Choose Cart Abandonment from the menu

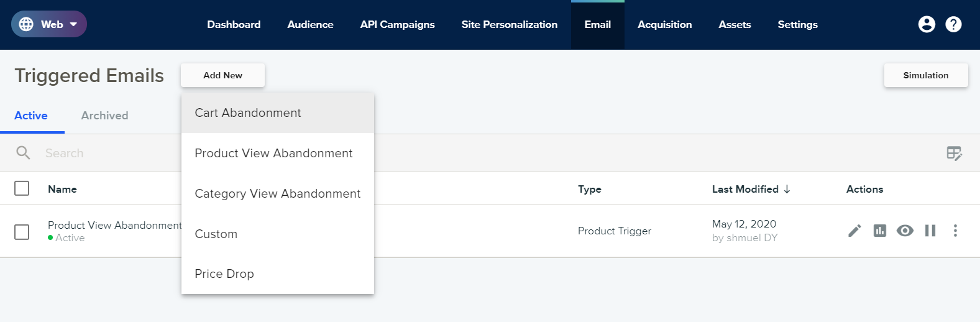coord(278,113)
